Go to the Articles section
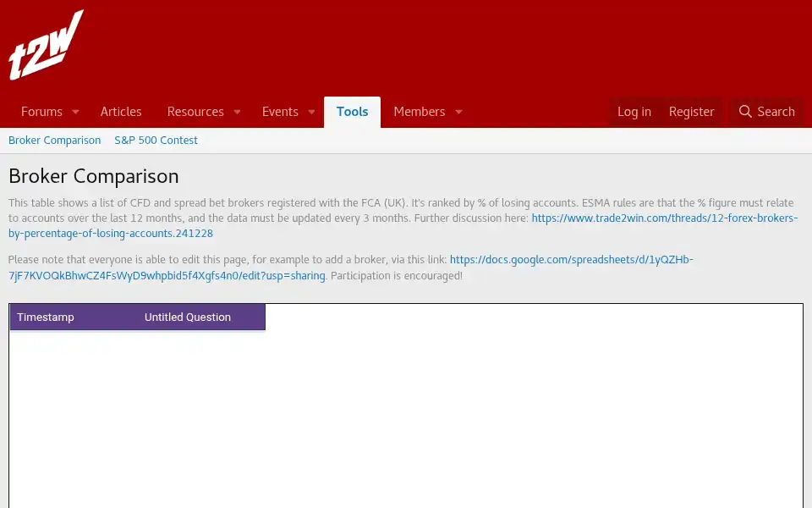This screenshot has width=812, height=508. [121, 112]
